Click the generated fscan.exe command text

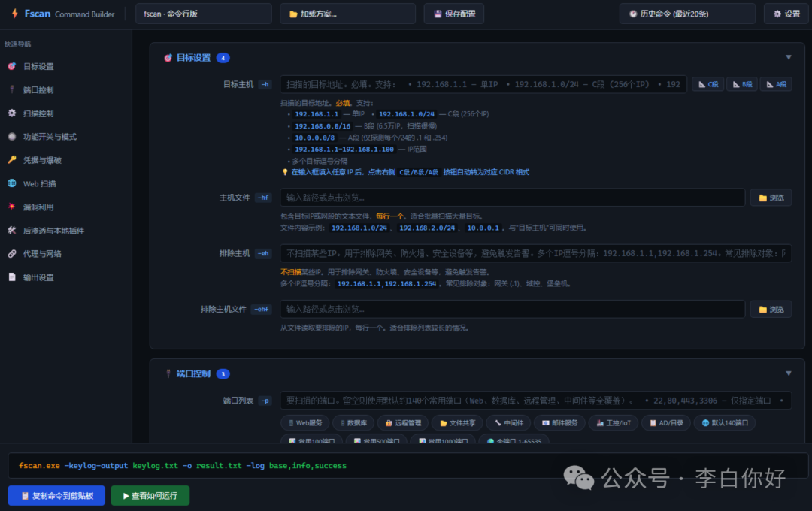click(x=182, y=465)
